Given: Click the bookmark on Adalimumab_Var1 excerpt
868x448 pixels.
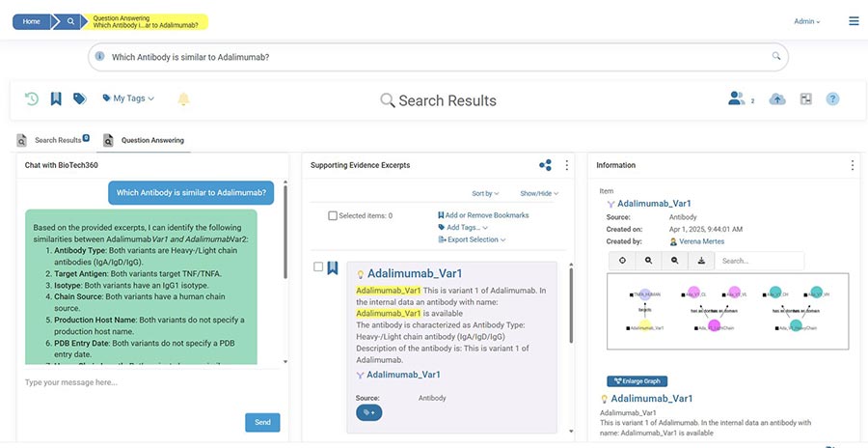Looking at the screenshot, I should (x=332, y=267).
